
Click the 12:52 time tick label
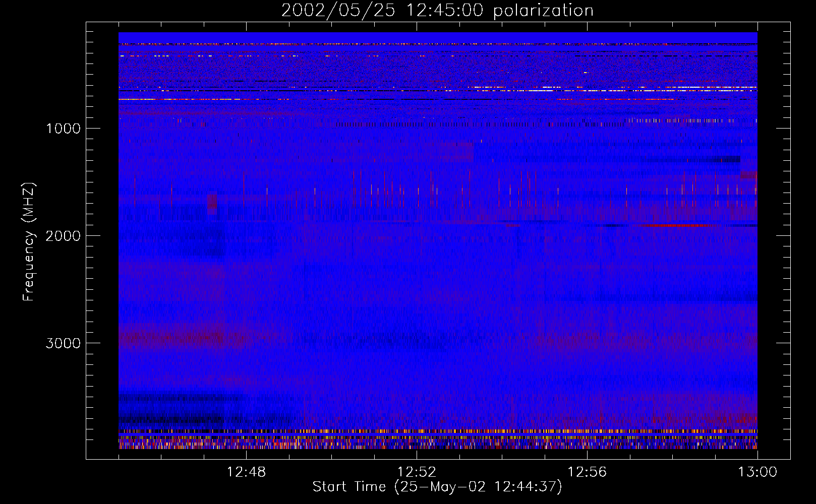(417, 472)
